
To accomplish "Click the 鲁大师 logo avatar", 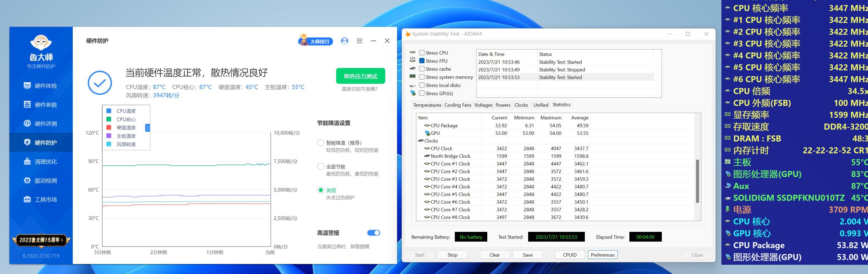I will 41,43.
